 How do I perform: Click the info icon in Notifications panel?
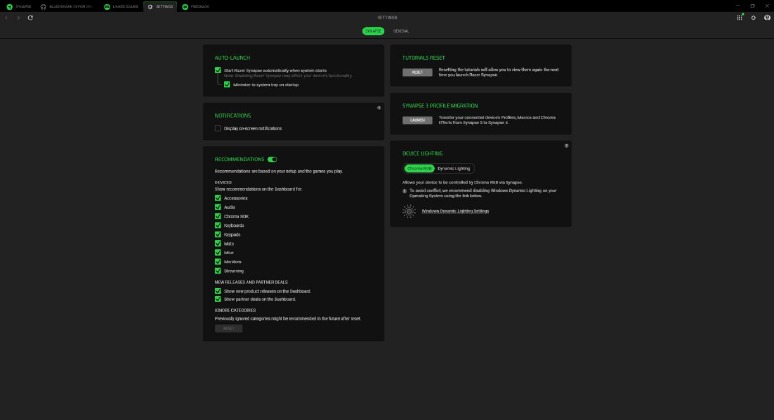(x=379, y=108)
